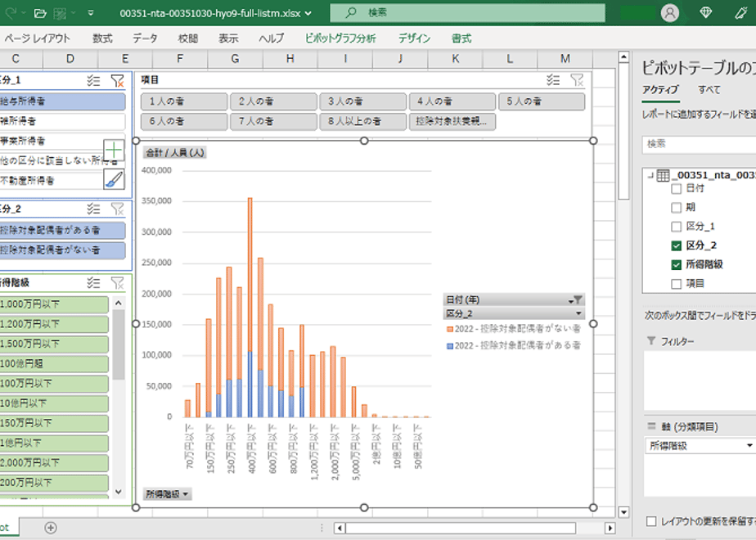Check the 期 field checkbox
This screenshot has height=540, width=756.
pos(677,207)
